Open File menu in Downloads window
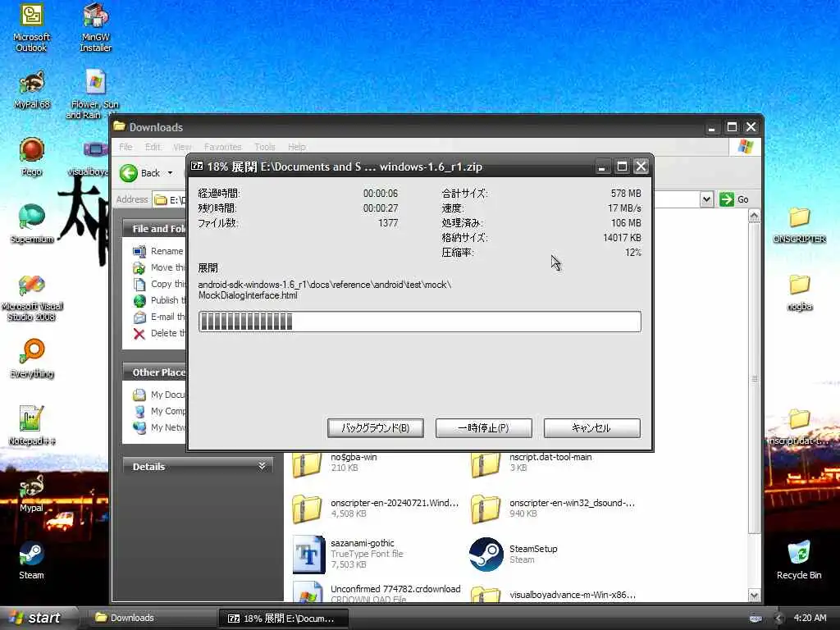The width and height of the screenshot is (840, 630). pyautogui.click(x=126, y=147)
